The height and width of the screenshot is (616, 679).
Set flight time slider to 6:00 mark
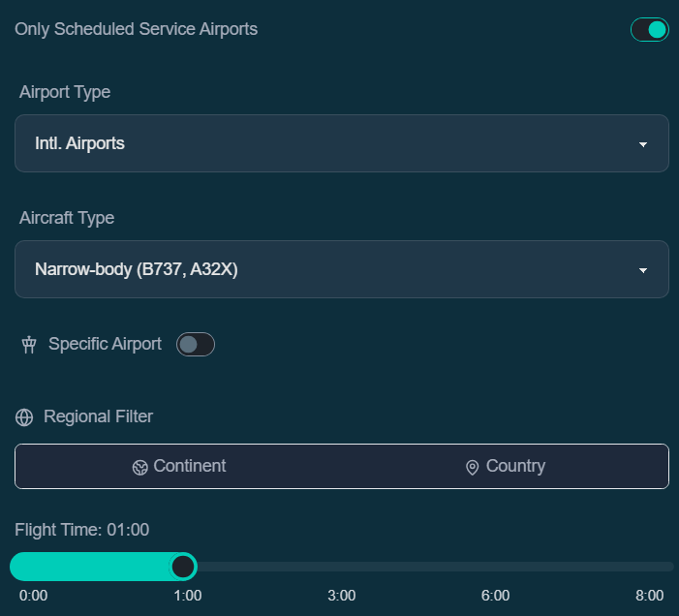point(495,567)
